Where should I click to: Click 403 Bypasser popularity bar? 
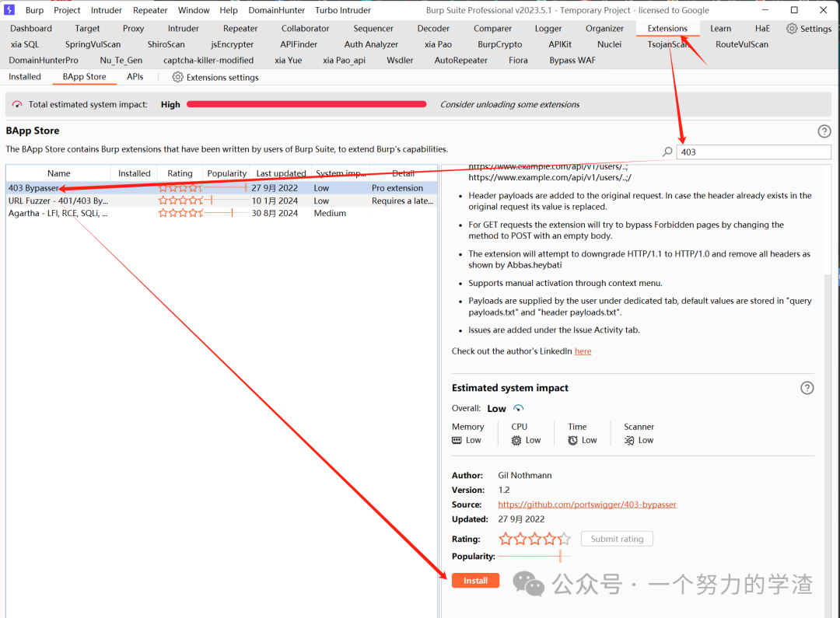(x=226, y=188)
